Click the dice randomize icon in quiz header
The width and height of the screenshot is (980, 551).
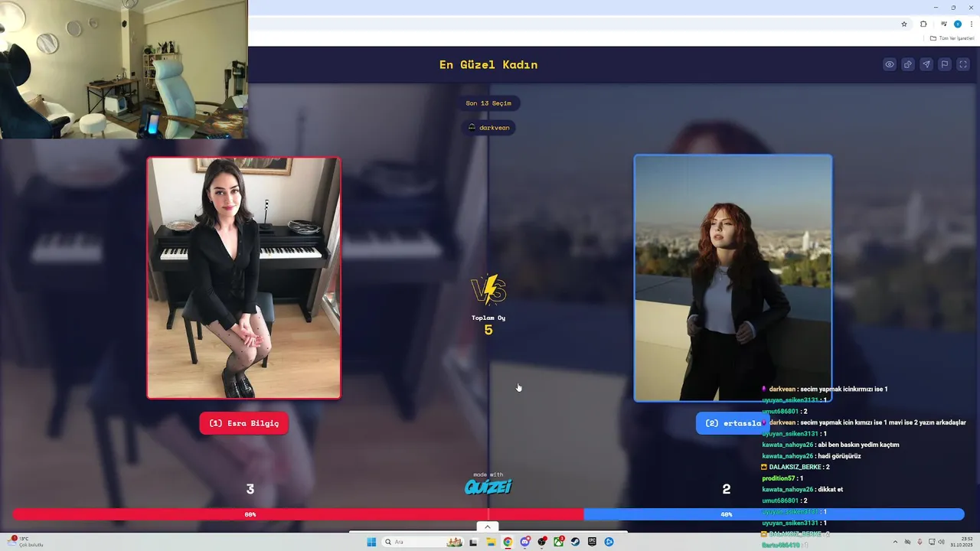pyautogui.click(x=907, y=64)
